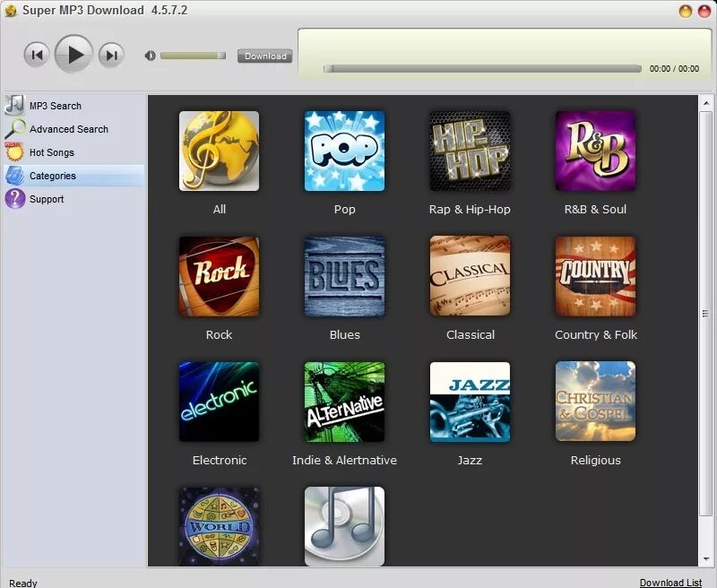
Task: Open Hot Songs in sidebar
Action: (x=74, y=152)
